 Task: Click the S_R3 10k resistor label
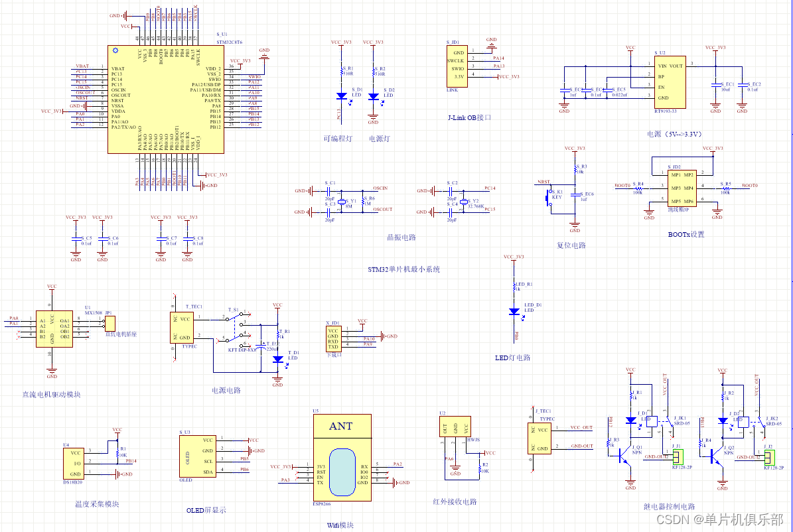tap(580, 169)
